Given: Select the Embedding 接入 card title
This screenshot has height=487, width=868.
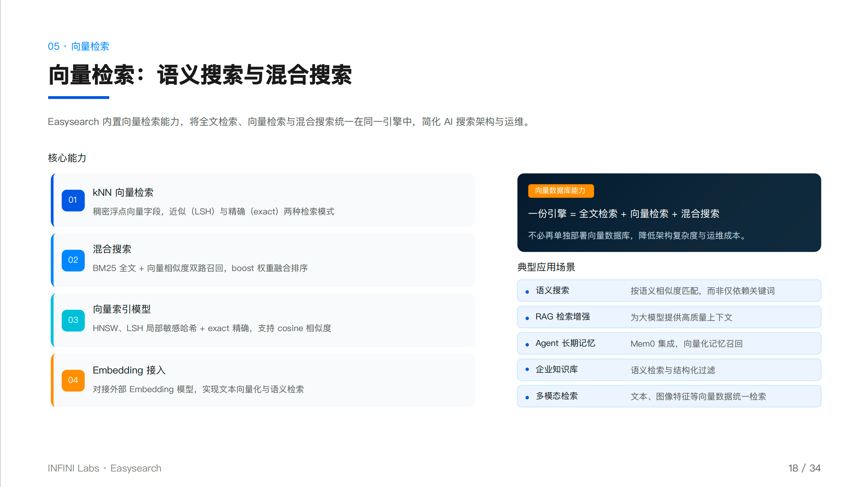Looking at the screenshot, I should point(129,370).
